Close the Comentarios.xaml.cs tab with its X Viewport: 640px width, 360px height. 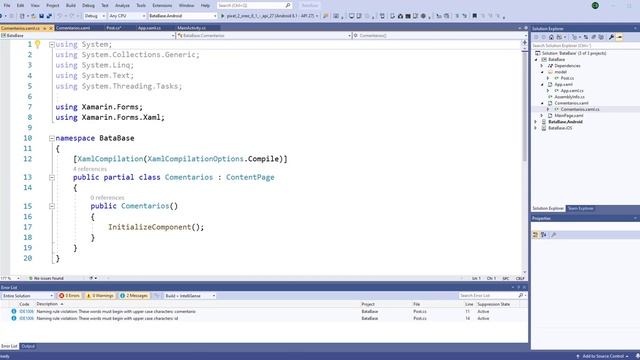pos(51,28)
